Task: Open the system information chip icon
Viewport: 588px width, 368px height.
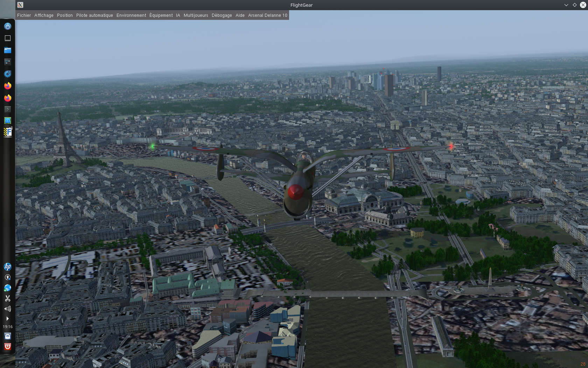Action: 7,121
